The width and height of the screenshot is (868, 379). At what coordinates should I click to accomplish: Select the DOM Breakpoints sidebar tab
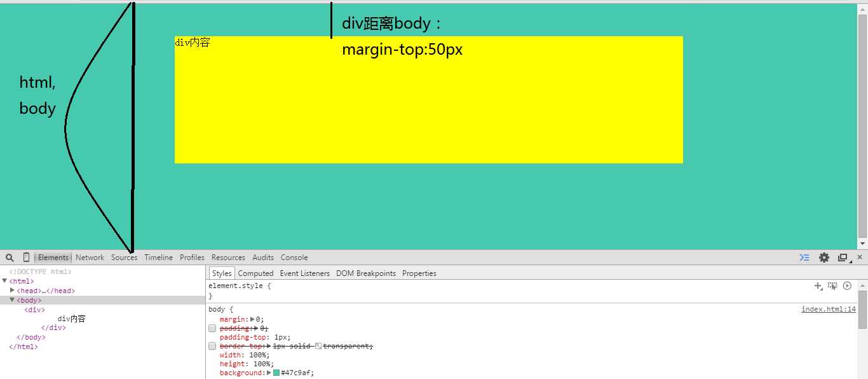(x=366, y=273)
